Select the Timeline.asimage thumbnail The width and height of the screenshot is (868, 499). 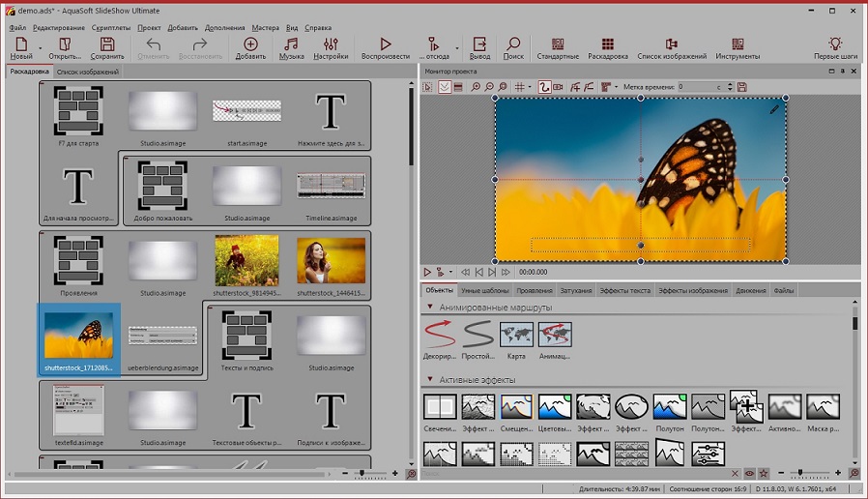[331, 191]
